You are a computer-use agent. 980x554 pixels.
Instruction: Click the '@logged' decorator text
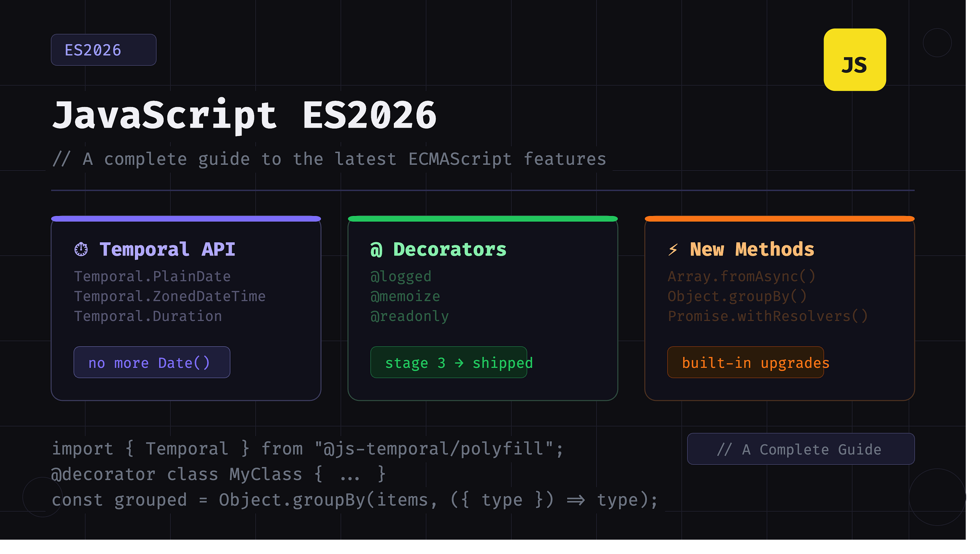click(x=401, y=276)
